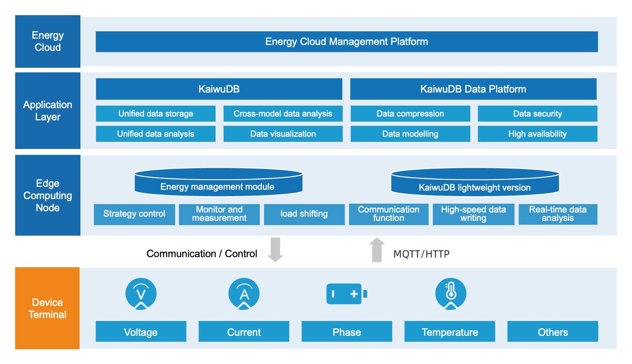The width and height of the screenshot is (632, 364).
Task: Click the upward gray arrow icon
Action: [x=377, y=250]
